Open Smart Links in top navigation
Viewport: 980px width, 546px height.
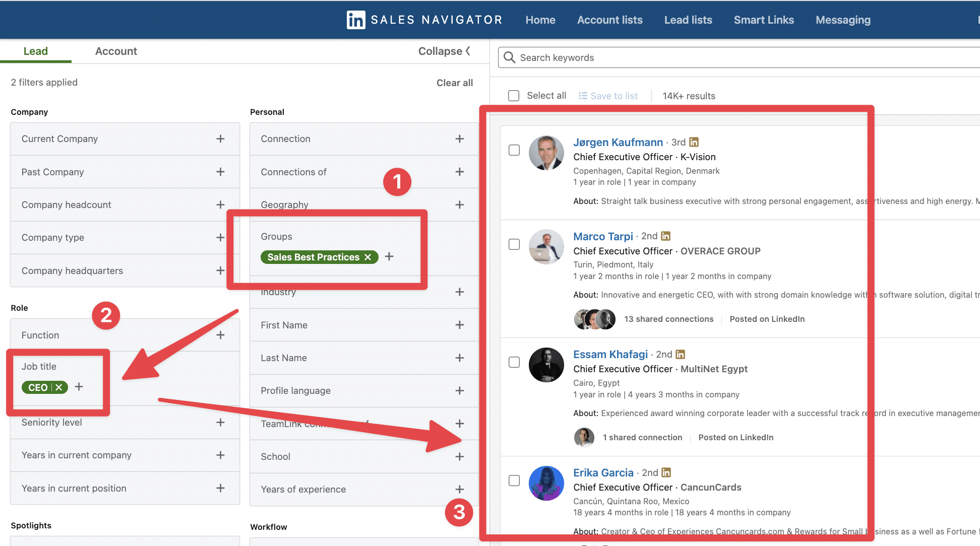[x=764, y=20]
